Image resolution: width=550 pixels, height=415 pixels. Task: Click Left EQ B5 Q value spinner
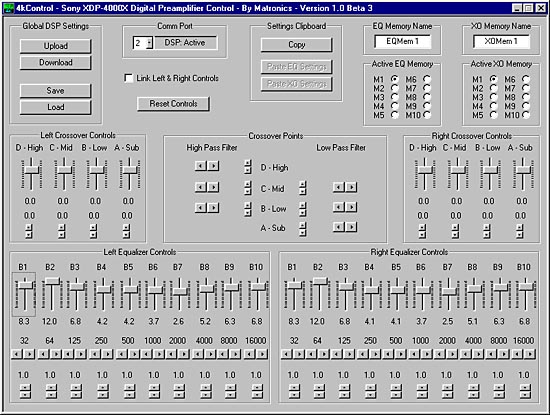[128, 391]
